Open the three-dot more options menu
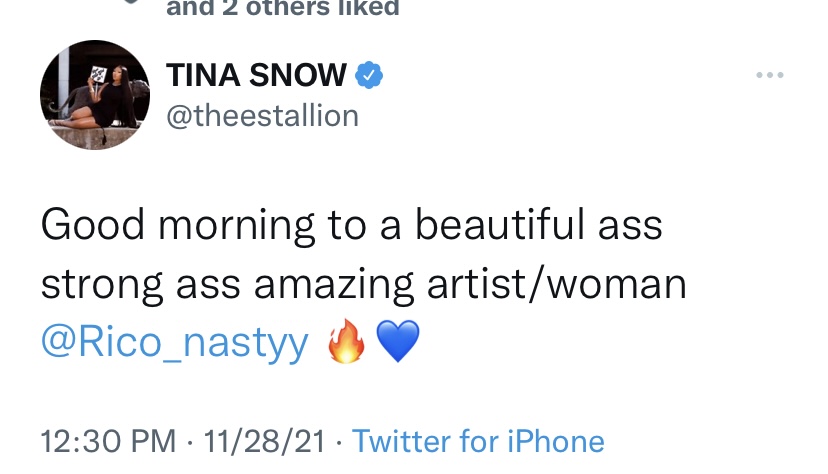 769,75
